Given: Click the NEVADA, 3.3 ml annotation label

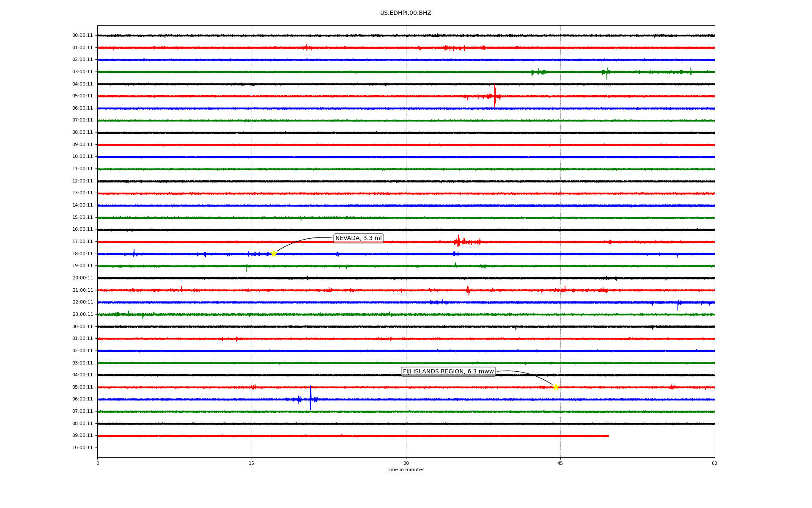Looking at the screenshot, I should (x=358, y=238).
